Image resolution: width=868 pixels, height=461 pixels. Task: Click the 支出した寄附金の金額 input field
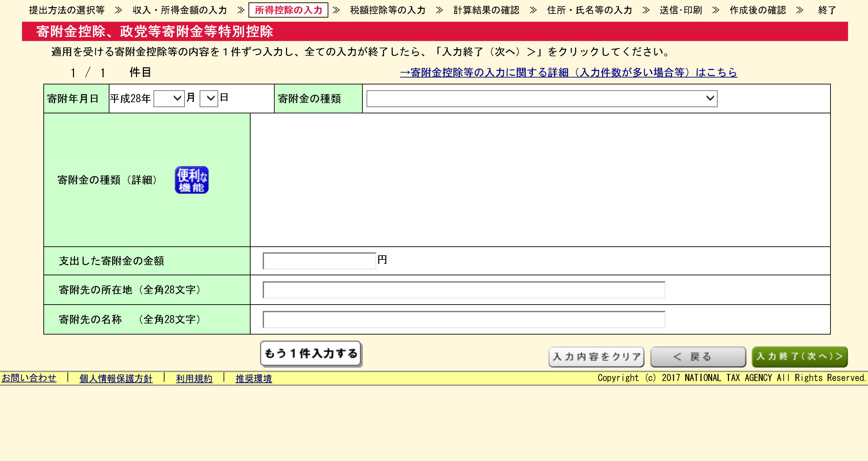tap(319, 261)
